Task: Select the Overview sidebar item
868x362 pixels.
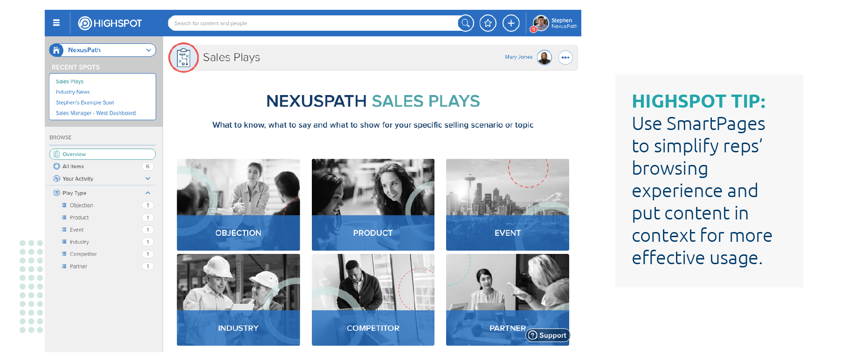Action: [103, 154]
